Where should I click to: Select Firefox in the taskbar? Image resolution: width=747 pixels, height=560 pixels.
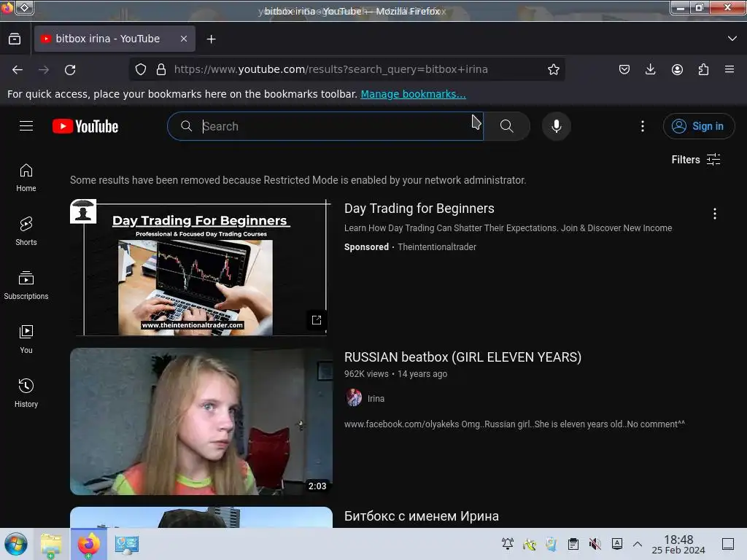click(x=89, y=544)
